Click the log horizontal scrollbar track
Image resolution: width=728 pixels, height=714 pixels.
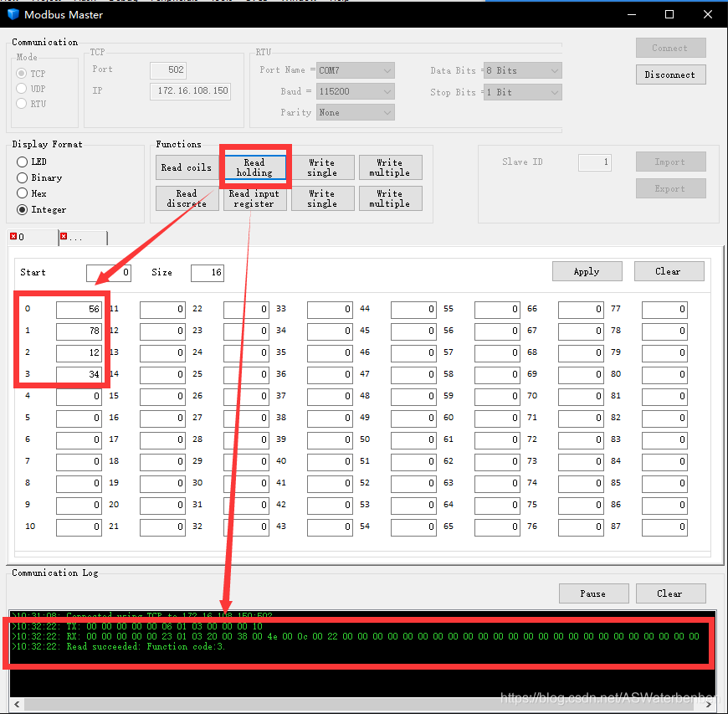click(x=362, y=705)
